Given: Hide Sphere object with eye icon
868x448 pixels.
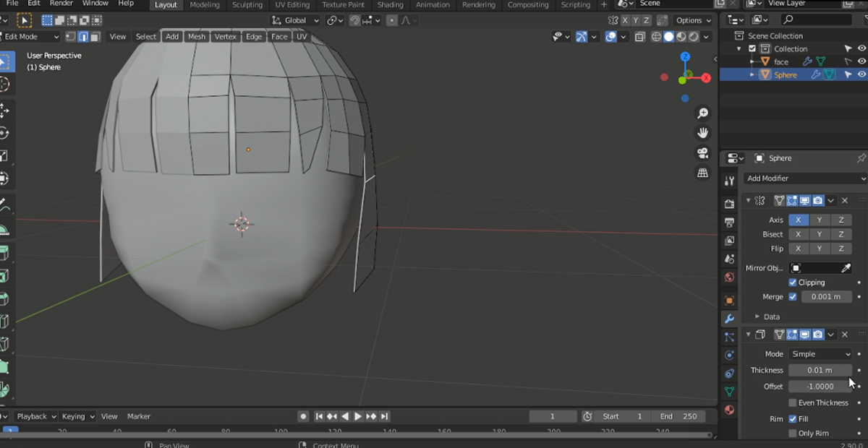Looking at the screenshot, I should point(861,74).
